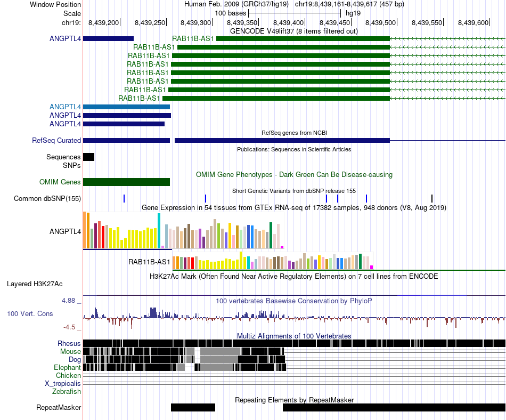Click the X_tropicalis alignment row label

click(63, 384)
